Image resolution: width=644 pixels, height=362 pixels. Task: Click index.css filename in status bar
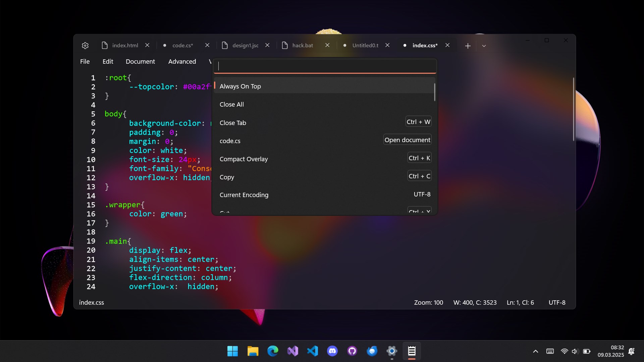[x=92, y=302]
